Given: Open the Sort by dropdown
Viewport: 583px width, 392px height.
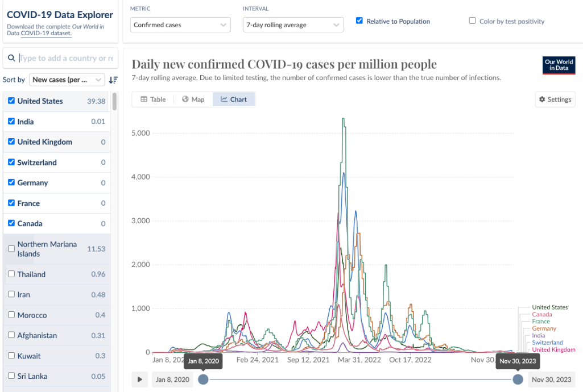Looking at the screenshot, I should click(67, 80).
